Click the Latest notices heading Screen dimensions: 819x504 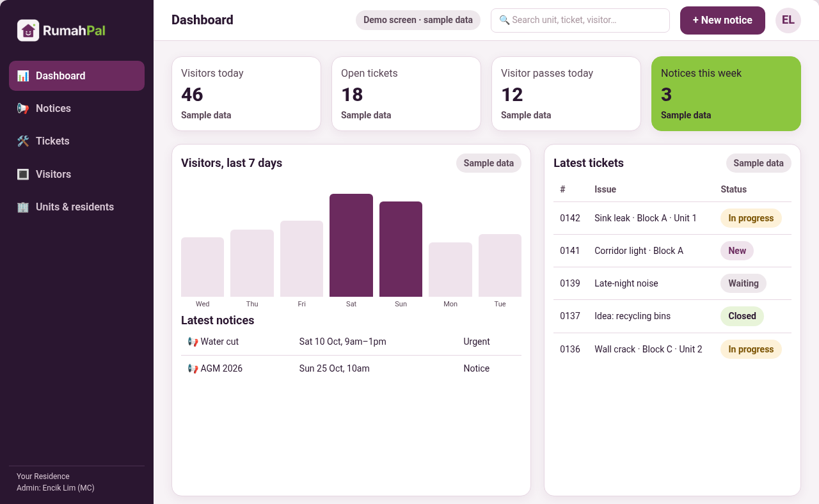(x=218, y=320)
